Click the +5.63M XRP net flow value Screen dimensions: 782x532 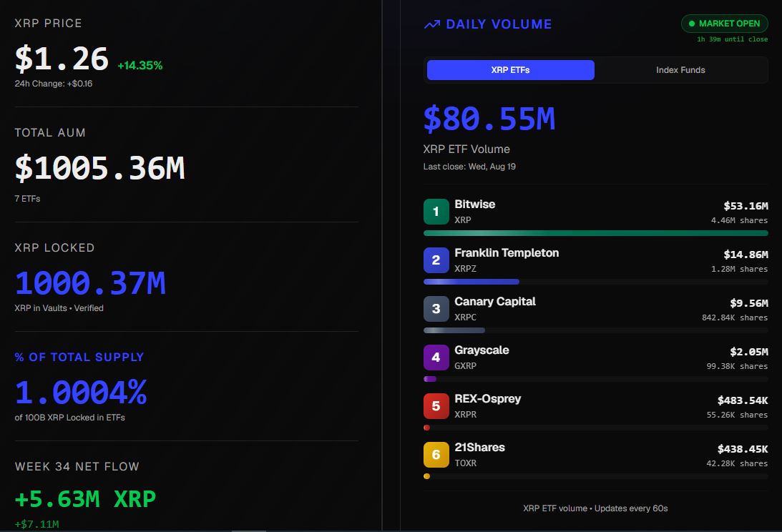coord(85,498)
